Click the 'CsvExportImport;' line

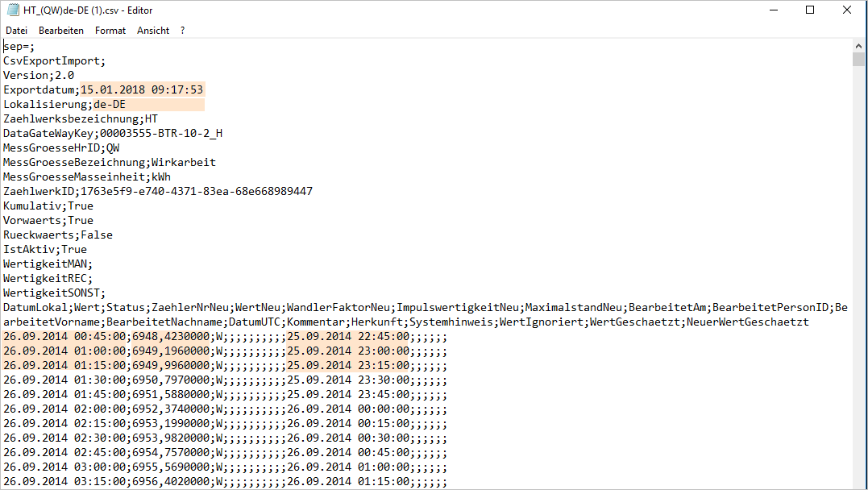(x=54, y=61)
